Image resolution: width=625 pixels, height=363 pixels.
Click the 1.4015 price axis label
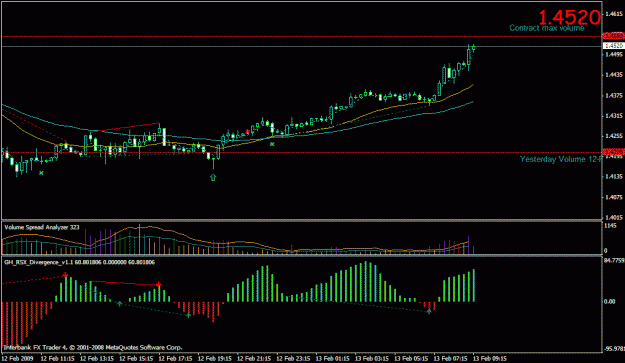click(614, 217)
